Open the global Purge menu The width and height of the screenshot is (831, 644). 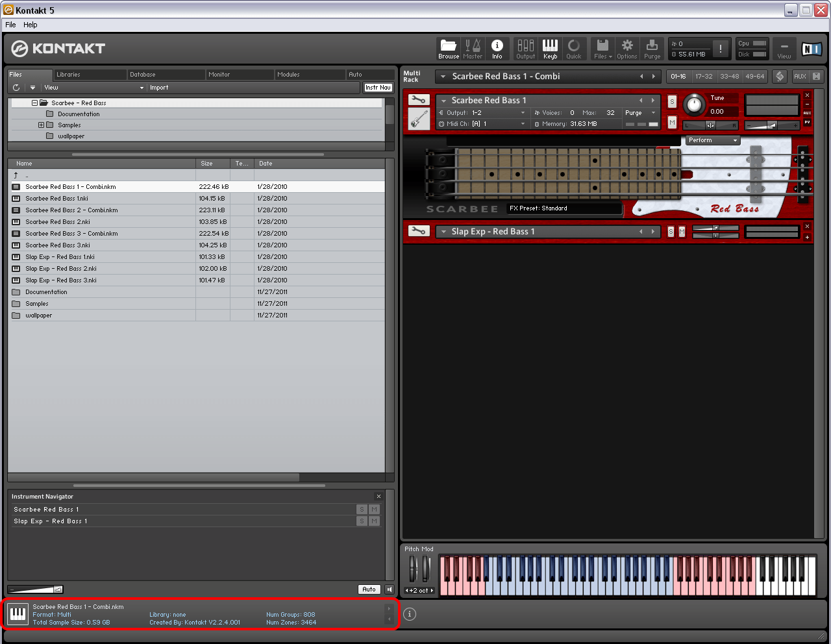(x=652, y=49)
